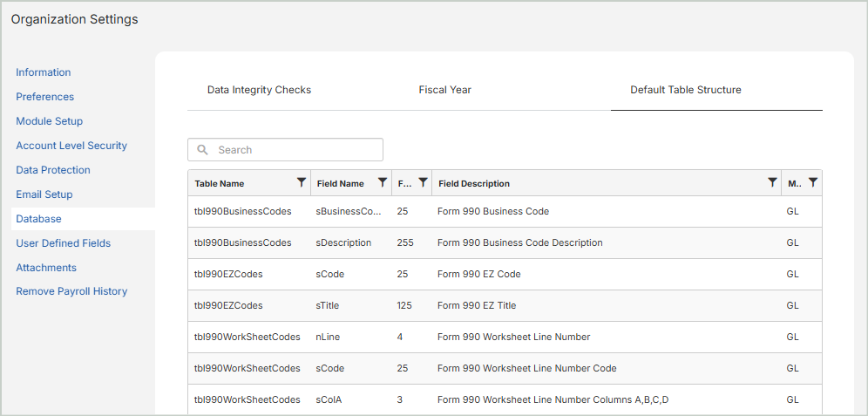This screenshot has height=416, width=868.
Task: Go to Information settings
Action: [x=44, y=72]
